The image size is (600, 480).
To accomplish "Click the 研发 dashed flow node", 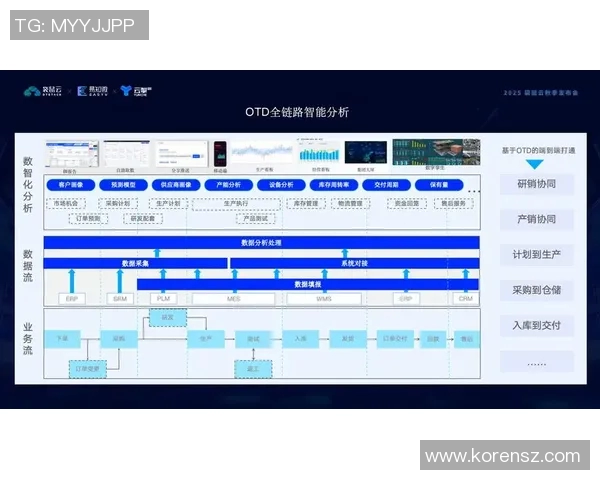I will tap(168, 318).
